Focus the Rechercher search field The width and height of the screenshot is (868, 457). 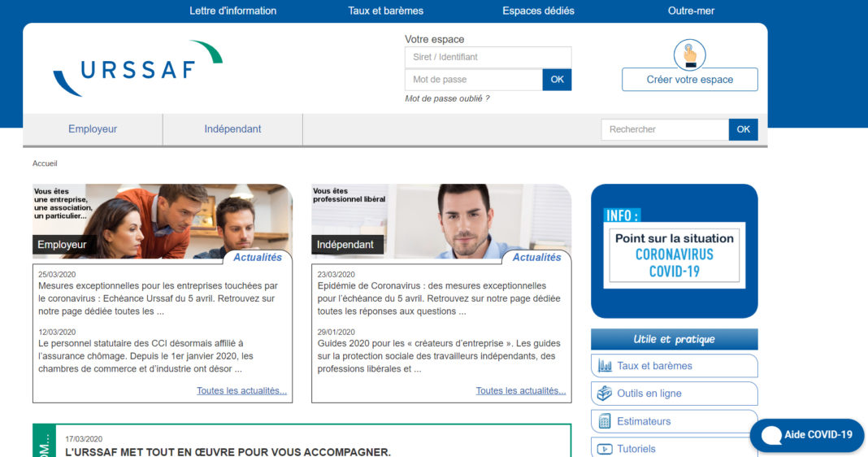(x=665, y=129)
